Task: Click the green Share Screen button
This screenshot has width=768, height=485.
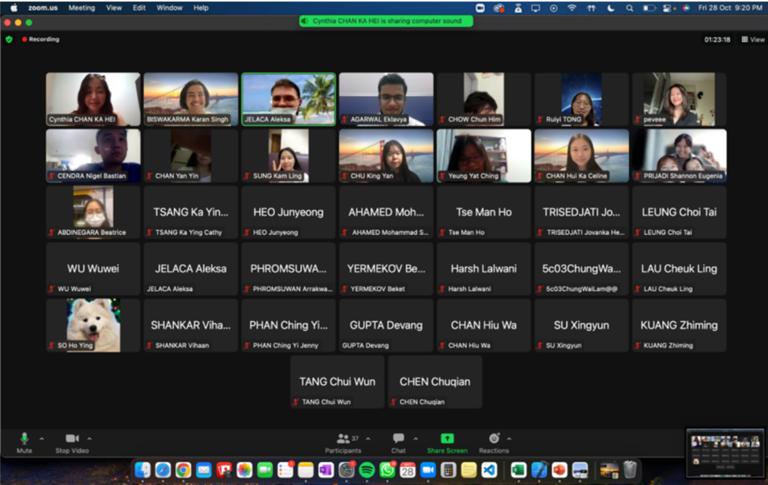Action: pyautogui.click(x=447, y=442)
